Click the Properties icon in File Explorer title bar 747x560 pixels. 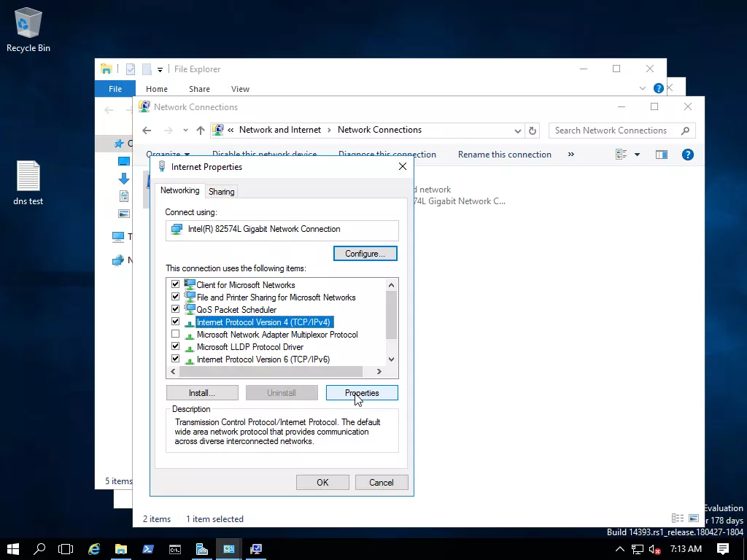click(x=131, y=69)
